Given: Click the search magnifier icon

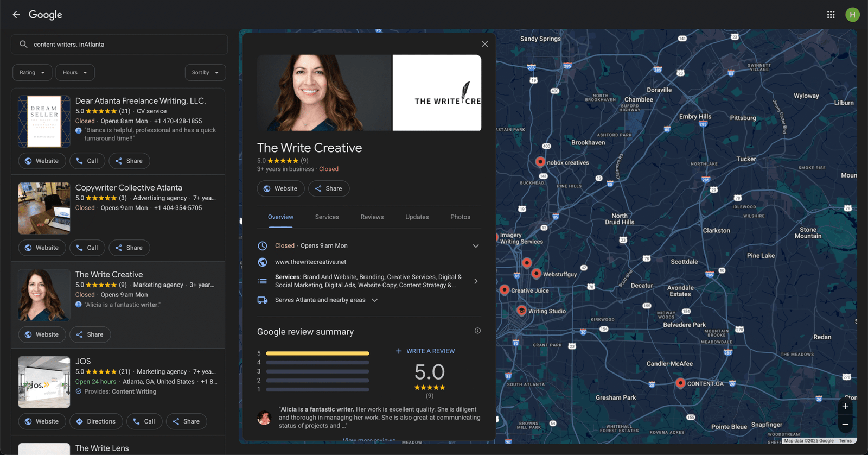Looking at the screenshot, I should pyautogui.click(x=23, y=45).
